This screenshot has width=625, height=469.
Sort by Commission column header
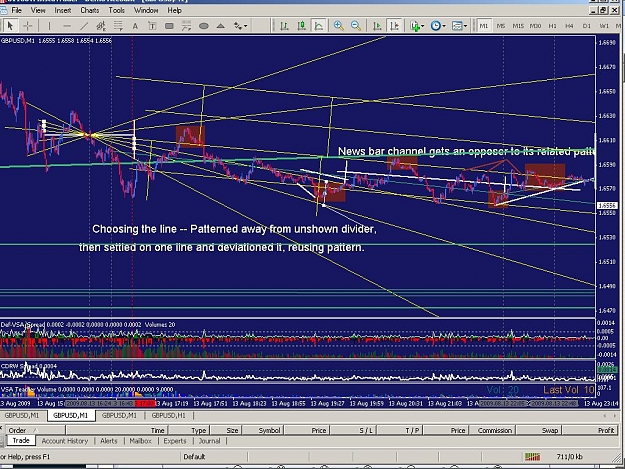pyautogui.click(x=491, y=430)
